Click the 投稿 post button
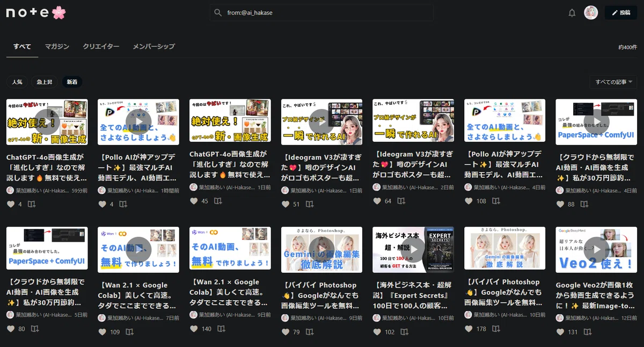Image resolution: width=644 pixels, height=347 pixels. pos(621,12)
